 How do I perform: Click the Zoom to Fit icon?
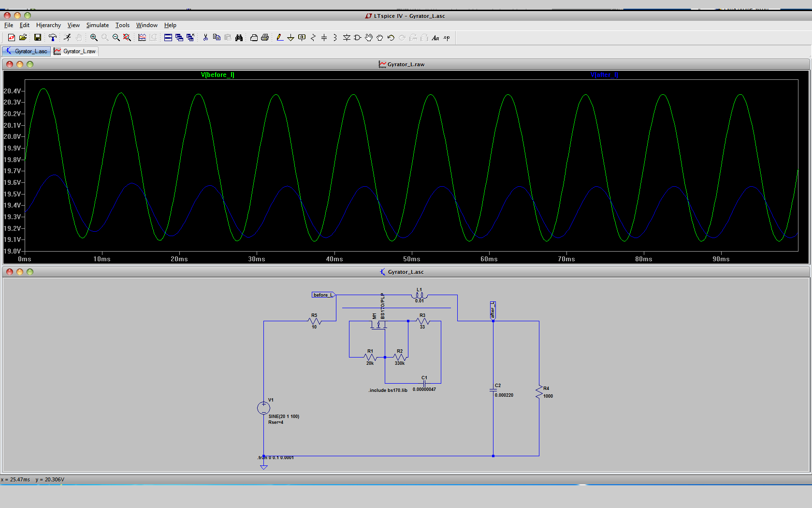[127, 38]
